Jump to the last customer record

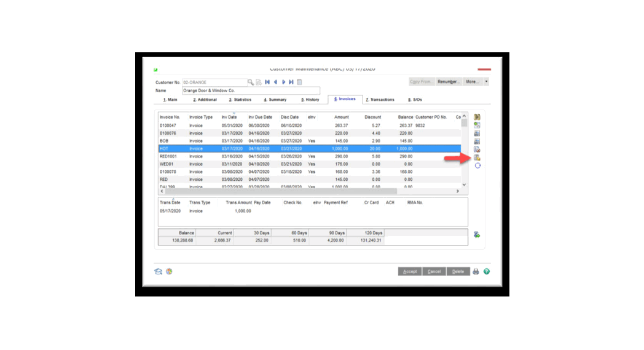point(291,82)
